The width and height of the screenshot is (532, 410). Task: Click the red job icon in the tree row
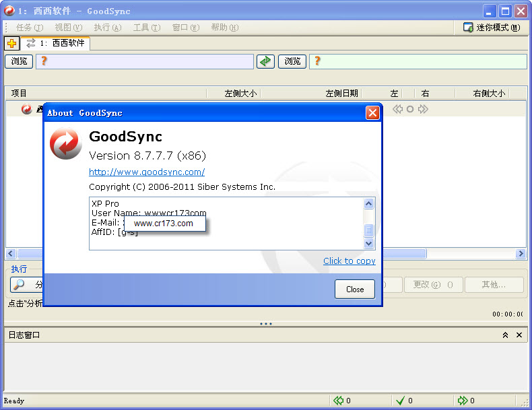26,109
